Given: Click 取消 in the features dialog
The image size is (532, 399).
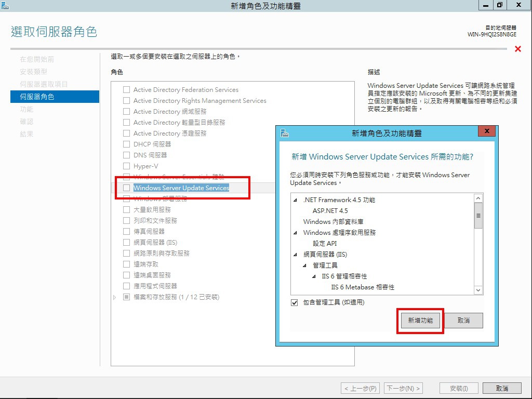Looking at the screenshot, I should pyautogui.click(x=463, y=321).
